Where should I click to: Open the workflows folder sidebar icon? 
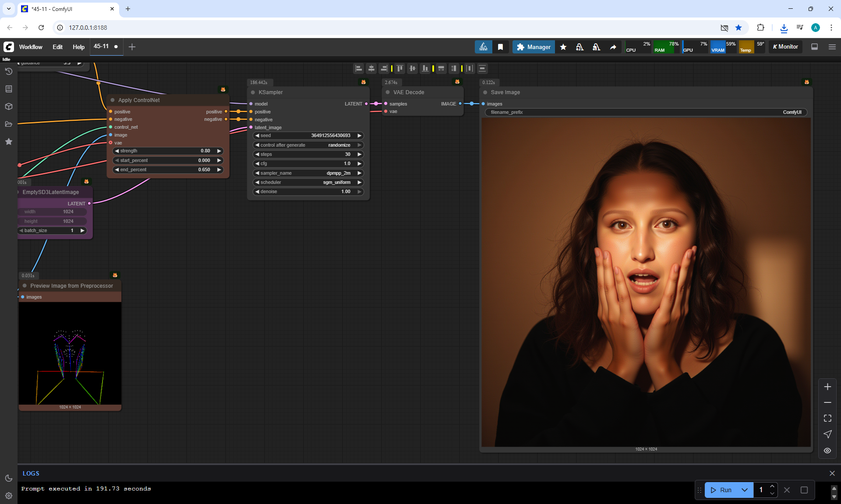click(x=8, y=124)
